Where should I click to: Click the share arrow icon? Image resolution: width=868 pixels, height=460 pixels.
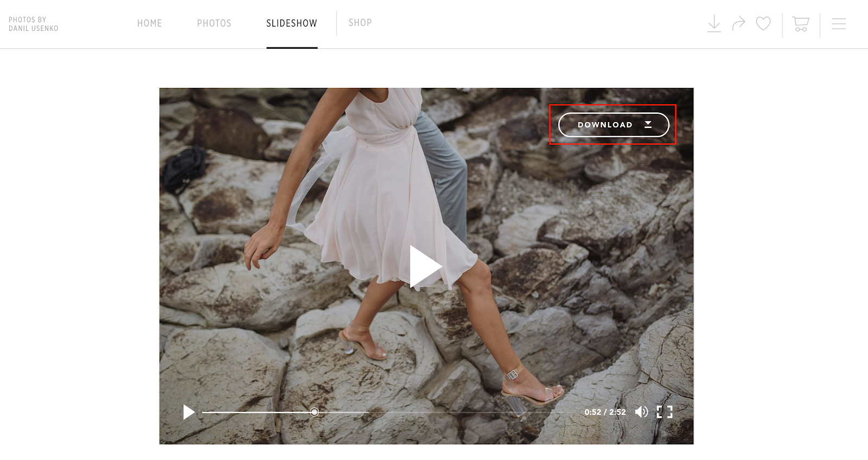click(x=739, y=24)
